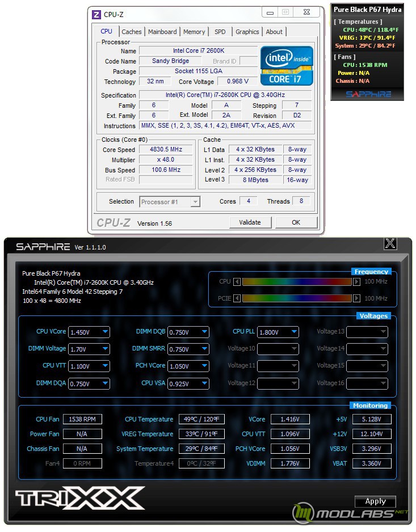The image size is (416, 532).
Task: Open the Processor #1 selection dropdown
Action: point(170,202)
